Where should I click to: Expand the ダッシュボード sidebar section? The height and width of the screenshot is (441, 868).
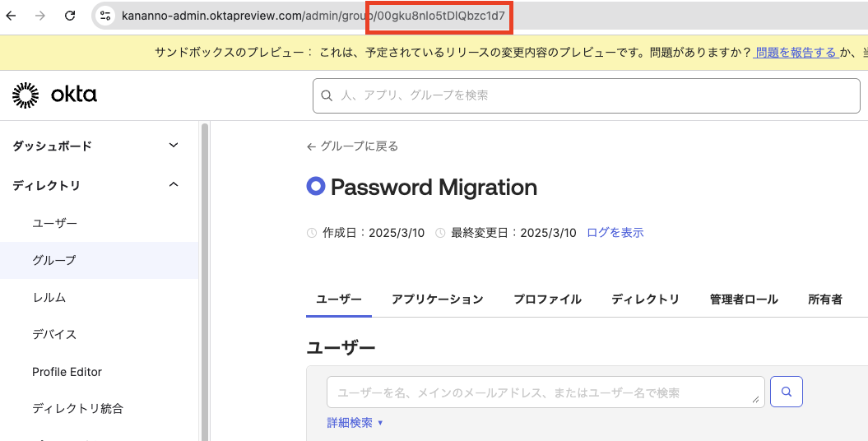pyautogui.click(x=173, y=146)
